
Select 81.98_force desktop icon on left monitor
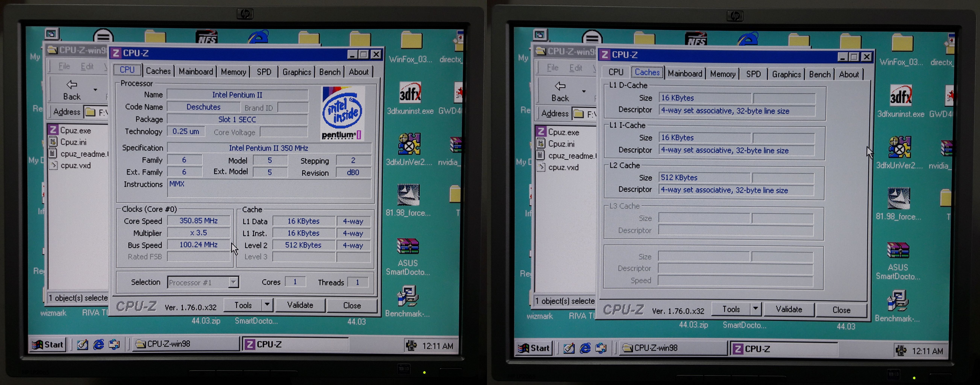click(409, 195)
